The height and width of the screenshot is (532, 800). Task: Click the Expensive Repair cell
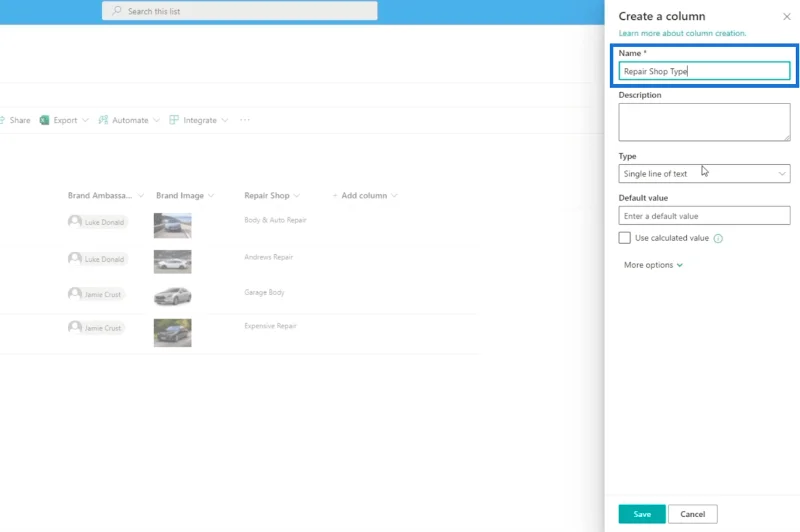[x=270, y=326]
